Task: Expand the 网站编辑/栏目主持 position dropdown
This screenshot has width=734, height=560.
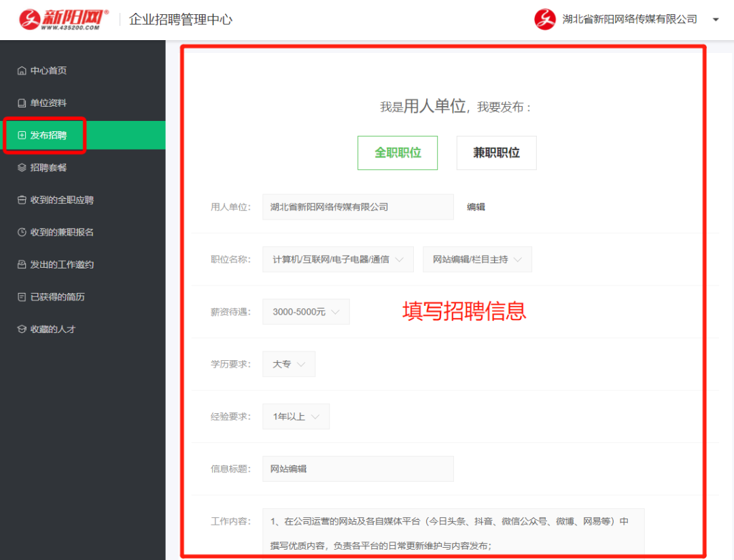Action: 477,259
